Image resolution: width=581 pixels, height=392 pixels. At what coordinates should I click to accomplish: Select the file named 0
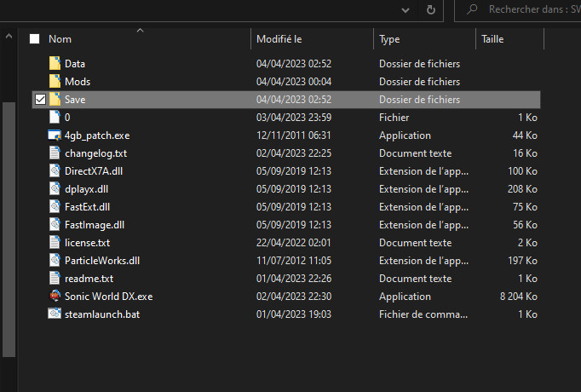tap(67, 118)
